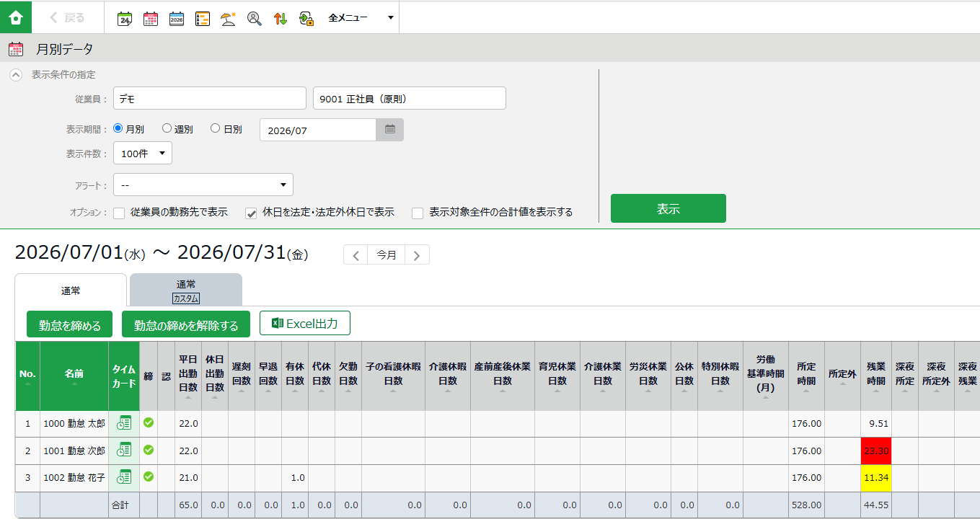Click 勤怠の締めを解除する button
Image resolution: width=980 pixels, height=532 pixels.
tap(186, 324)
